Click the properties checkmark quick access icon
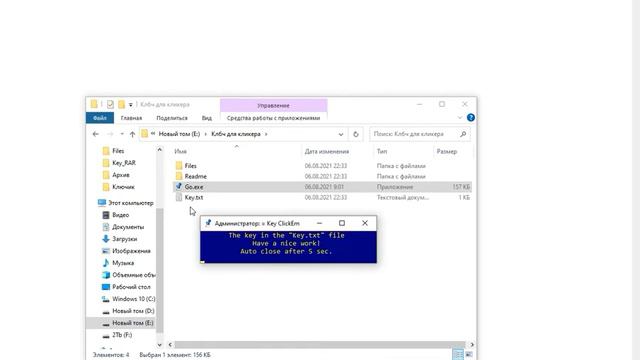Screen dimensions: 640x360 (x=110, y=104)
